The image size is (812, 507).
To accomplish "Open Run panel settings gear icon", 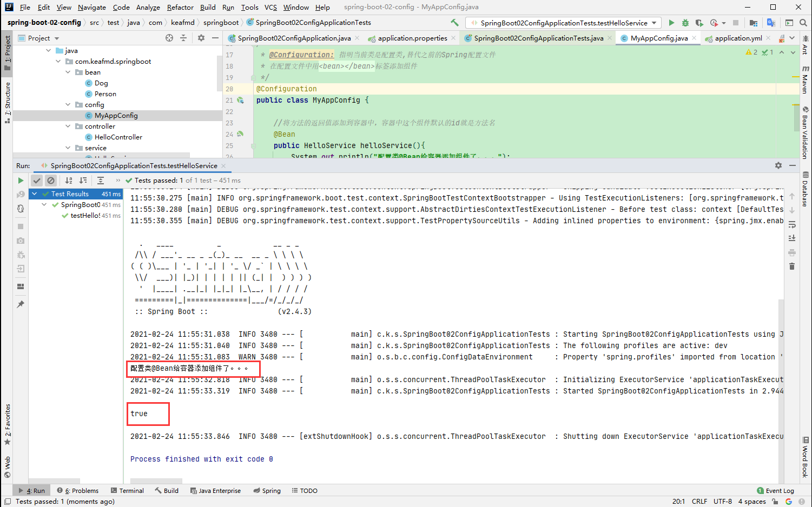I will (x=778, y=165).
